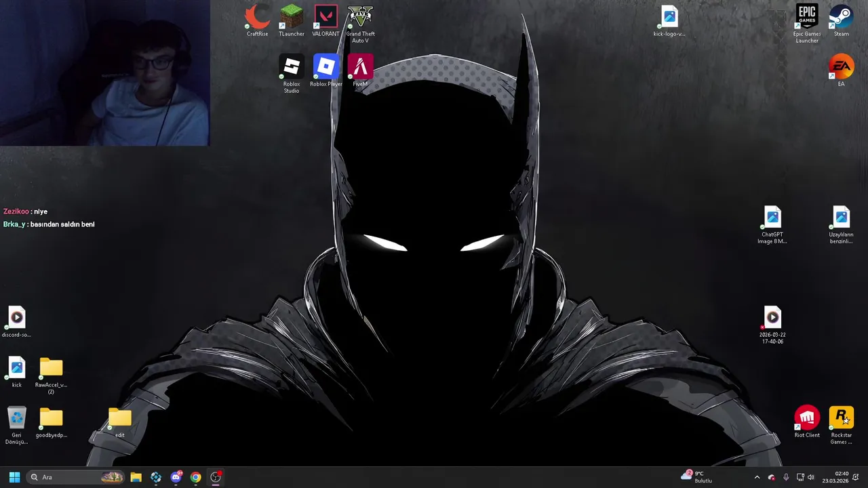Select the VALORANT desktop icon
The height and width of the screenshot is (488, 868).
point(325,21)
